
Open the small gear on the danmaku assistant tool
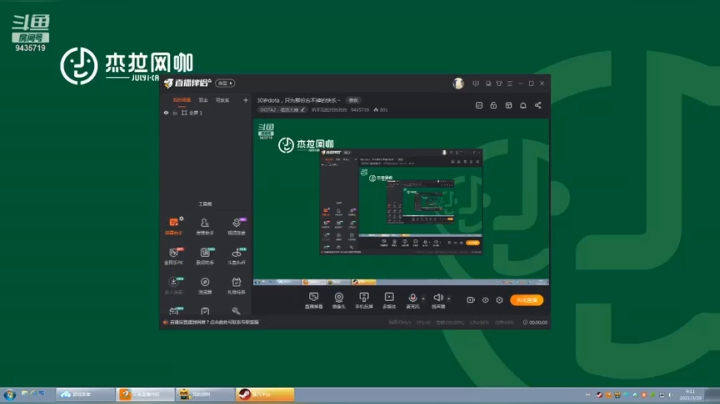pos(182,219)
